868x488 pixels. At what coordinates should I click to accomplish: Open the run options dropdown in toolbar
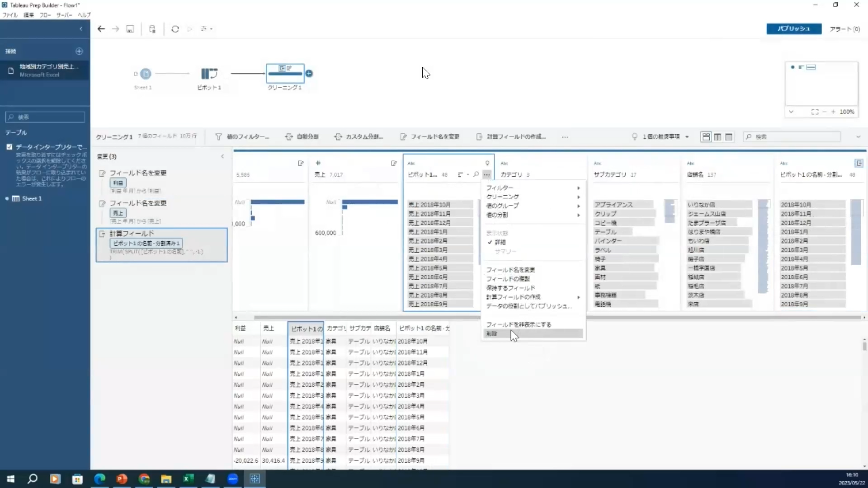coord(207,29)
